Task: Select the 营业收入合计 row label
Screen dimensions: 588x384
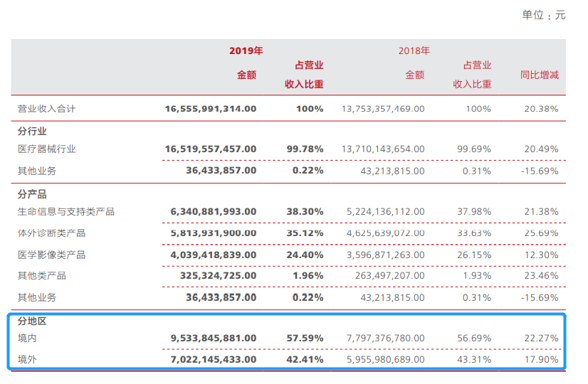Action: (x=46, y=109)
